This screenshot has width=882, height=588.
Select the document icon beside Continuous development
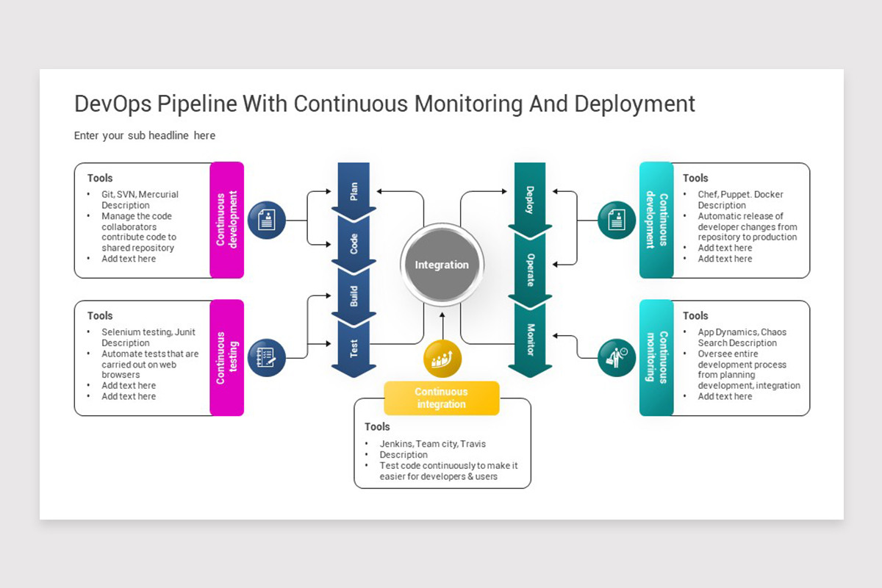pos(268,219)
